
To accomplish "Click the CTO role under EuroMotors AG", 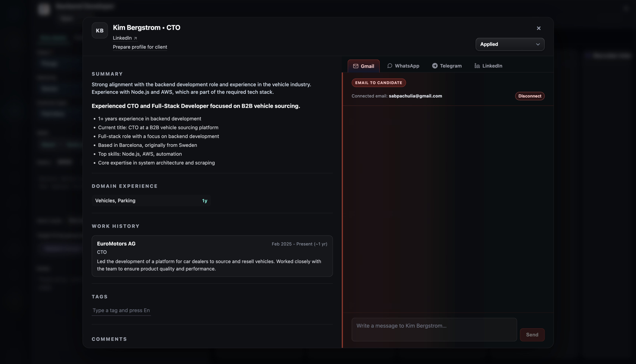I will point(102,252).
